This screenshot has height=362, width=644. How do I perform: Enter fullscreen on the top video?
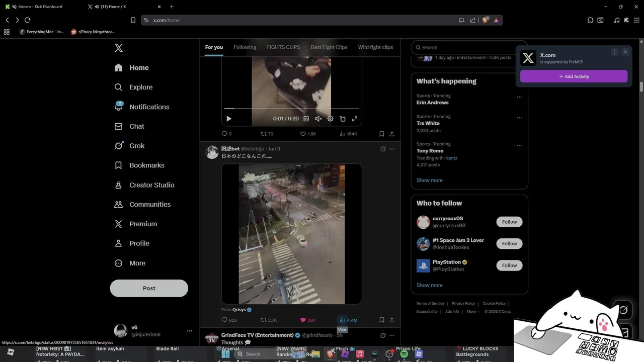click(355, 119)
